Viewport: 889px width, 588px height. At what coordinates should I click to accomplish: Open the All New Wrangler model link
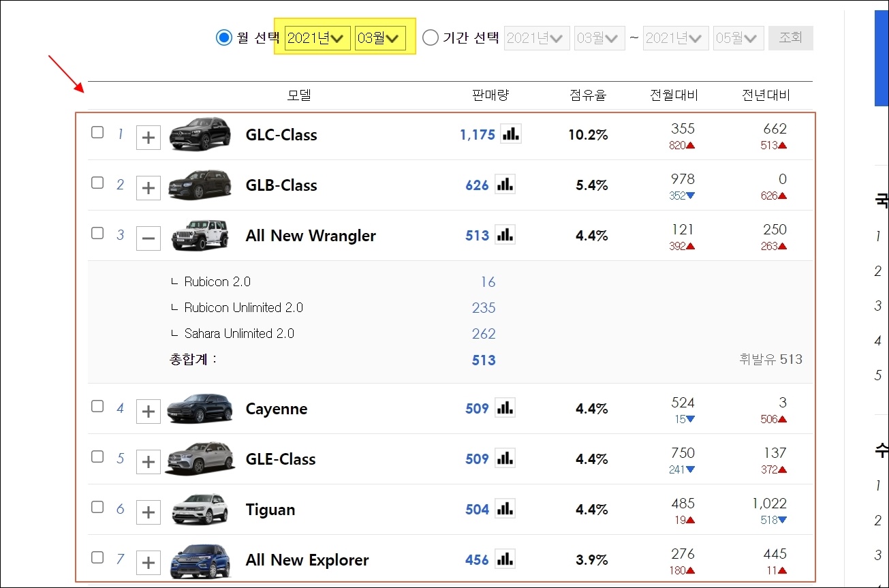(x=311, y=236)
